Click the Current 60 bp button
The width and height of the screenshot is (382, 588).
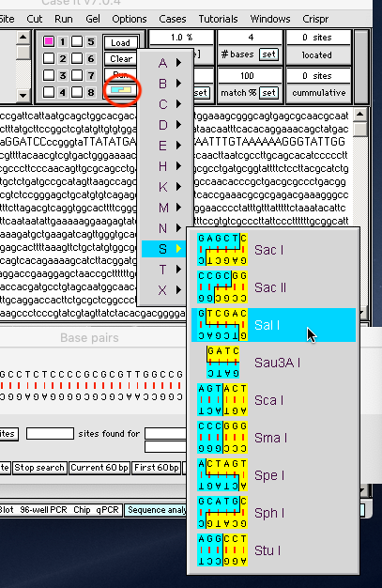[99, 468]
